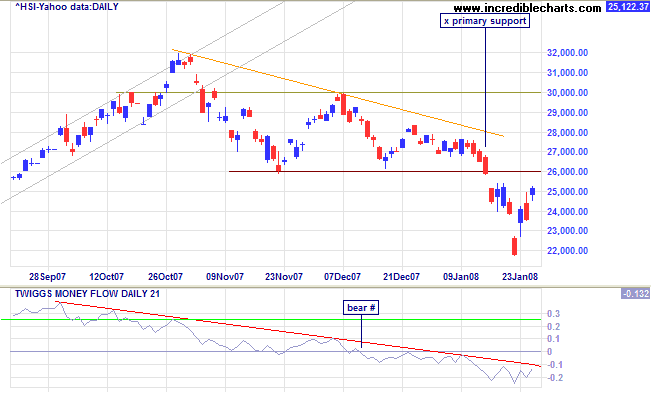
Task: Select the 09Nov07 date marker
Action: [x=225, y=276]
